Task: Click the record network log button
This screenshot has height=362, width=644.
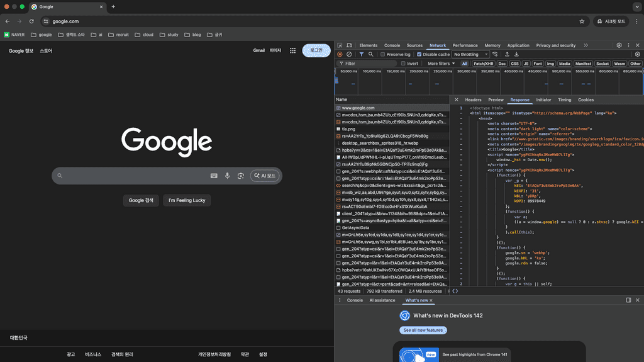Action: coord(340,55)
